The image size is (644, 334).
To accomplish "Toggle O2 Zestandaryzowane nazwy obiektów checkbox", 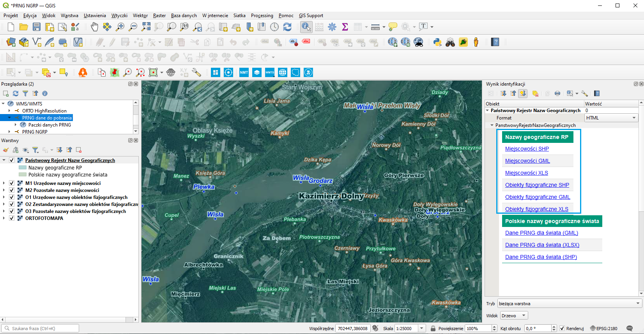I will [12, 204].
